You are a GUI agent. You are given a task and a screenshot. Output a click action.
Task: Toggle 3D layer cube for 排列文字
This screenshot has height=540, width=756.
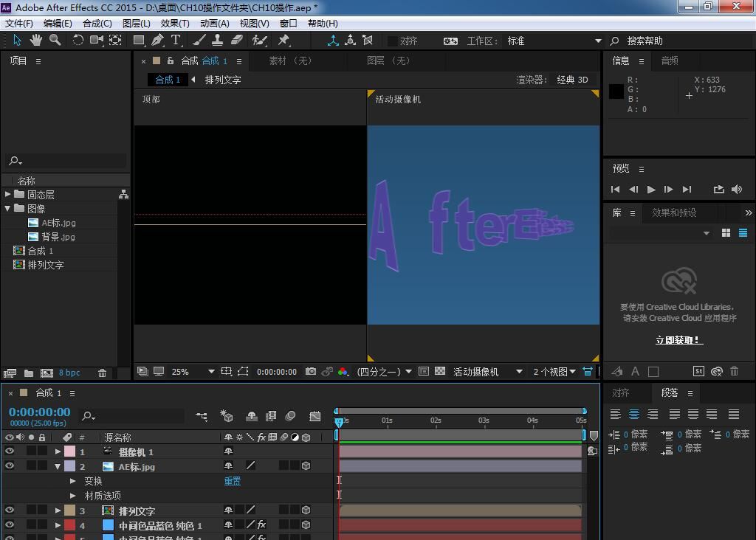306,510
